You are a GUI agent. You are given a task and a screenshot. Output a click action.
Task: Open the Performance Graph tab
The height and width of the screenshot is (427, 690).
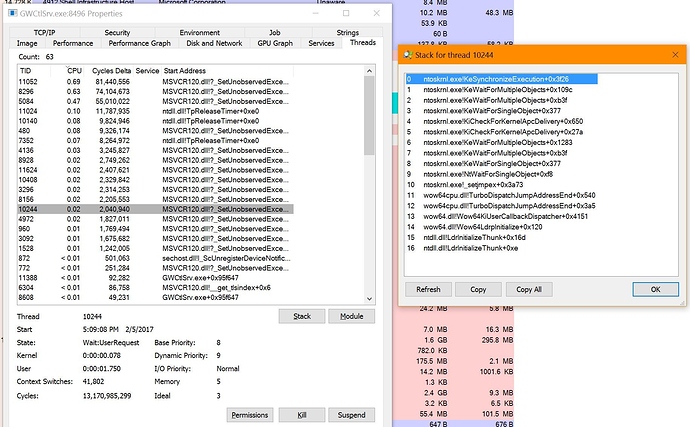click(139, 44)
